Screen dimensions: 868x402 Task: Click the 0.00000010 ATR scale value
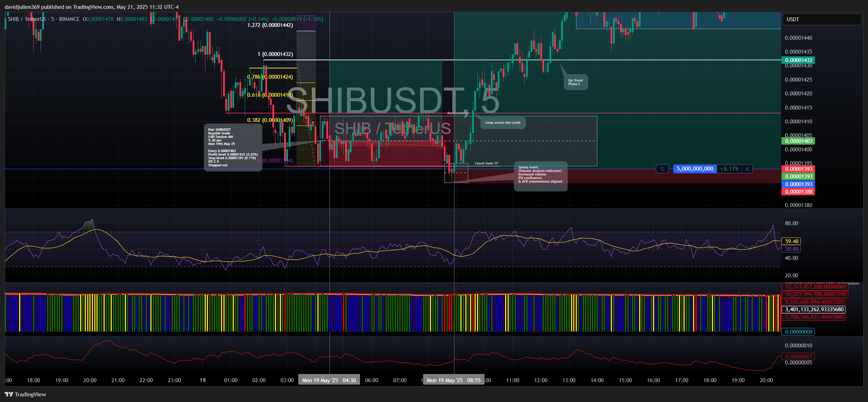(798, 346)
